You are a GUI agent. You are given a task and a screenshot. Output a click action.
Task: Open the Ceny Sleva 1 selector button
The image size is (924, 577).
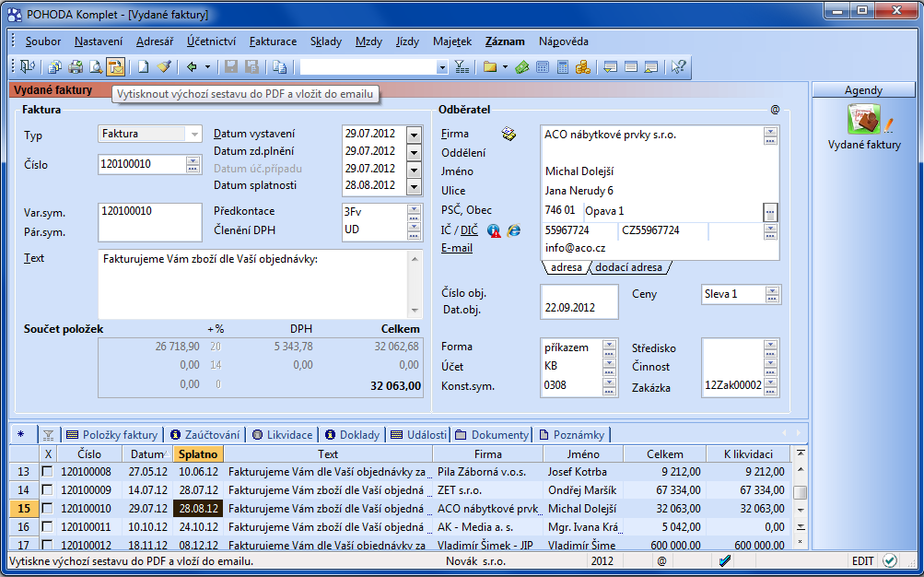pyautogui.click(x=772, y=294)
